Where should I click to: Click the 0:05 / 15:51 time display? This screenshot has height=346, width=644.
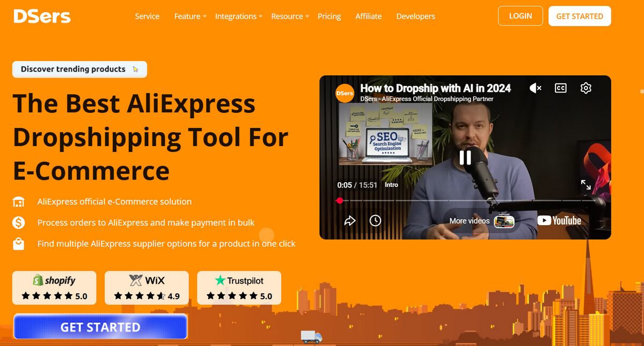(357, 185)
